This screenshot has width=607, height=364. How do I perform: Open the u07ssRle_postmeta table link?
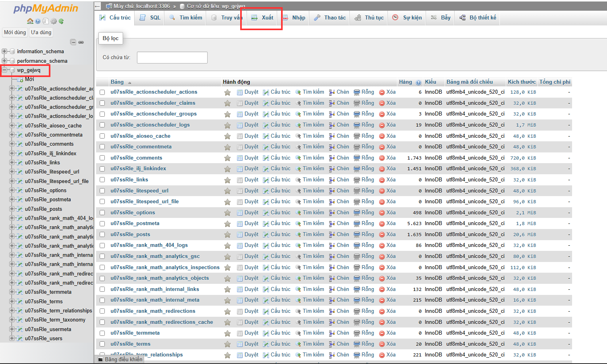(x=135, y=223)
